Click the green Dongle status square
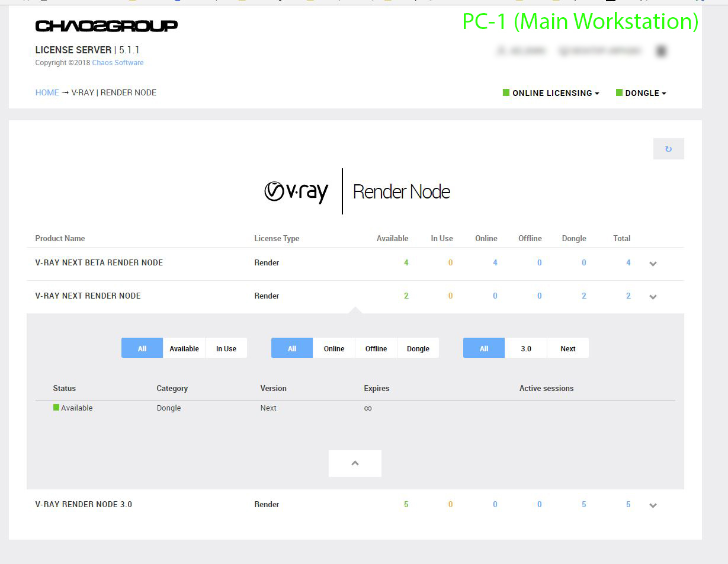The width and height of the screenshot is (728, 564). click(x=619, y=92)
